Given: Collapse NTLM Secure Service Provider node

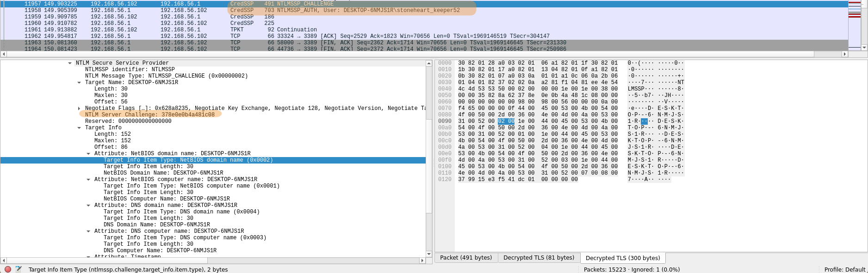Looking at the screenshot, I should [70, 63].
